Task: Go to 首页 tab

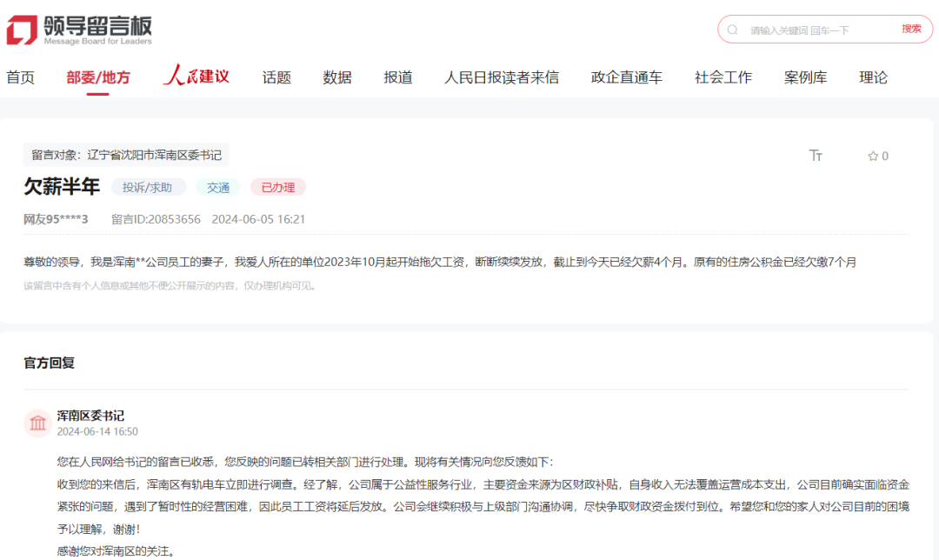Action: (21, 77)
